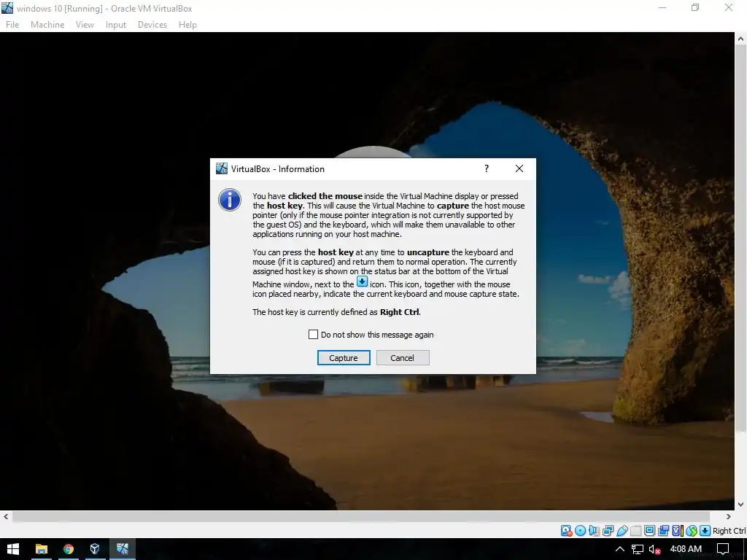Click the optical disk indicator in status bar
This screenshot has width=747, height=560.
pyautogui.click(x=580, y=531)
